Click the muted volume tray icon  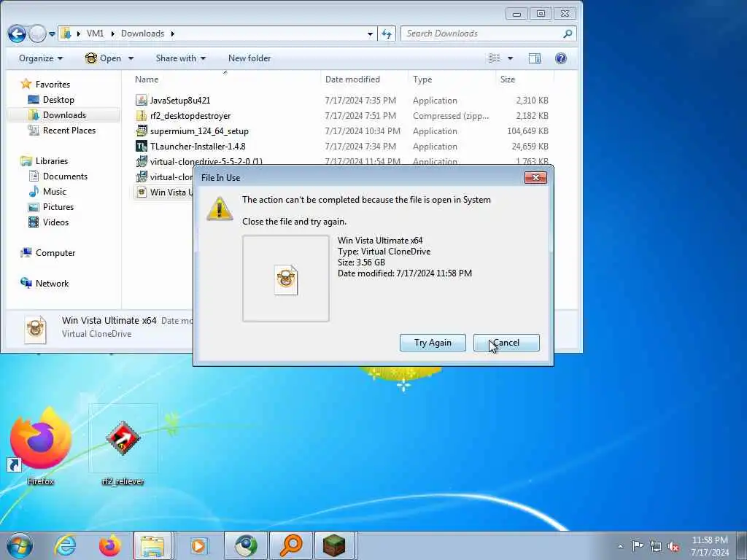(x=673, y=546)
